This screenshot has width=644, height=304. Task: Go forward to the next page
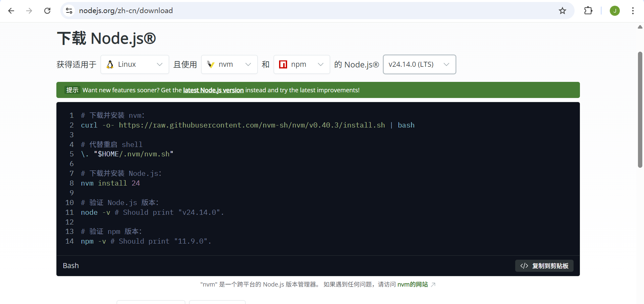(29, 11)
